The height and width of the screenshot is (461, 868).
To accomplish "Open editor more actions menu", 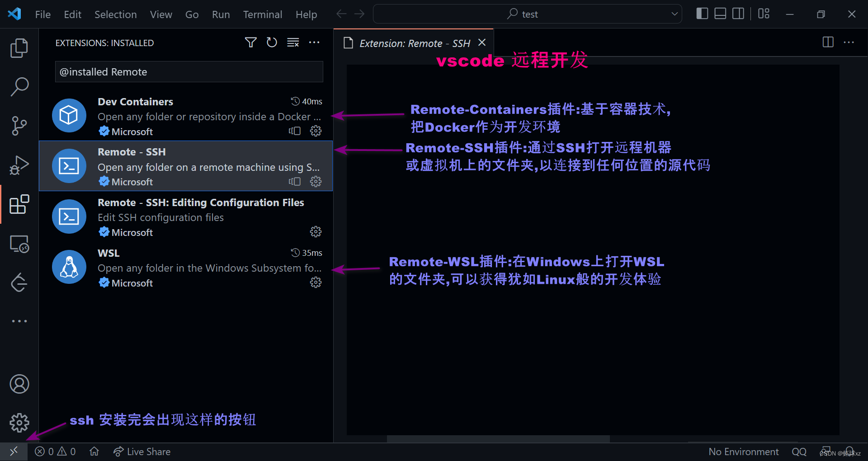I will tap(849, 42).
